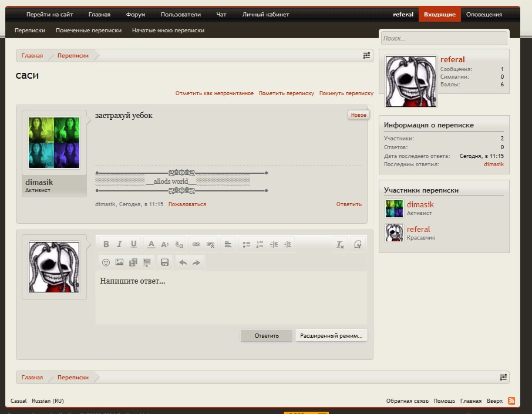The height and width of the screenshot is (414, 532).
Task: Switch editor to BB code mode icon
Action: [x=358, y=244]
